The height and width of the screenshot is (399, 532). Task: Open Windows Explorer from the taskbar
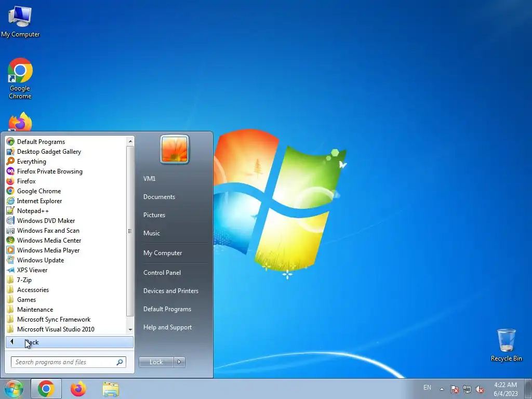click(111, 389)
